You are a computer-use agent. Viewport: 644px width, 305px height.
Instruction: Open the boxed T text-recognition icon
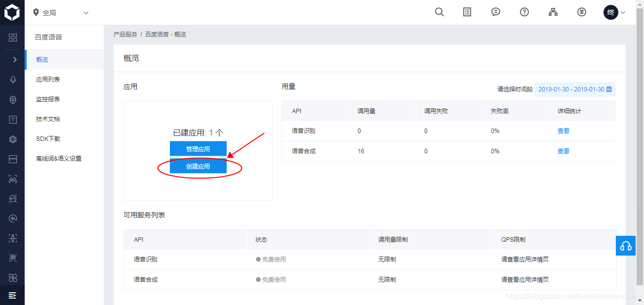click(x=13, y=119)
